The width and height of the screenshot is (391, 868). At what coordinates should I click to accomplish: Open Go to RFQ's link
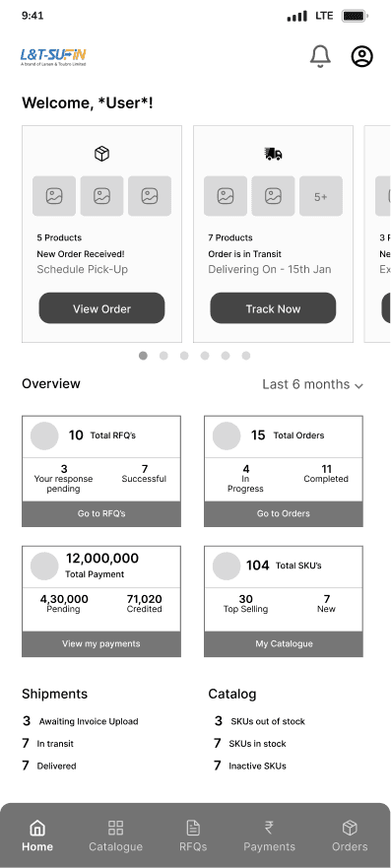click(101, 513)
